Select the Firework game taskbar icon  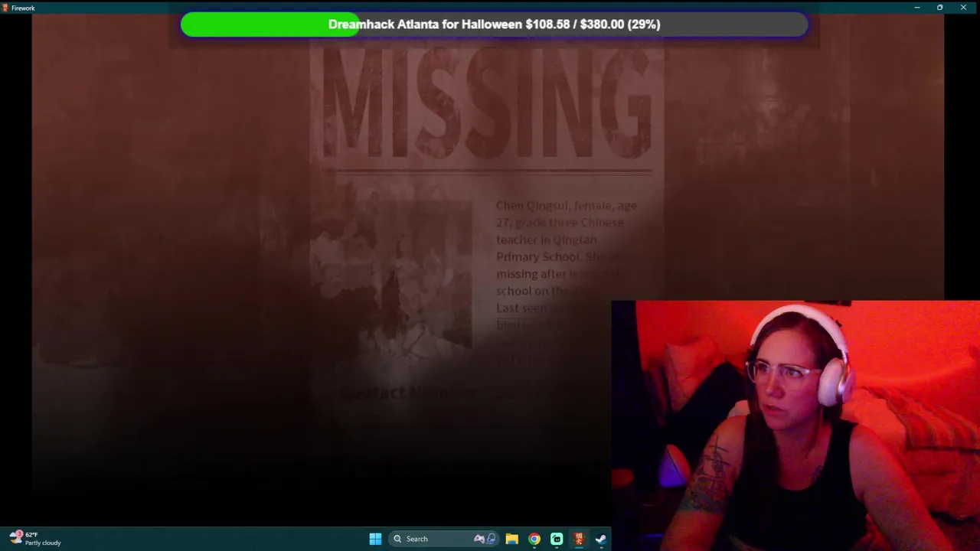(x=579, y=539)
